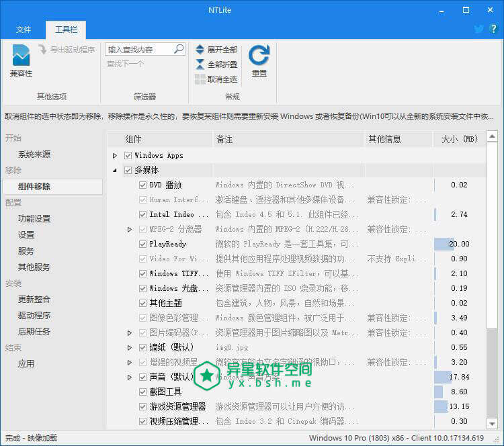Image resolution: width=504 pixels, height=446 pixels.
Task: Click the 取消全选 deselect all icon
Action: coord(200,79)
